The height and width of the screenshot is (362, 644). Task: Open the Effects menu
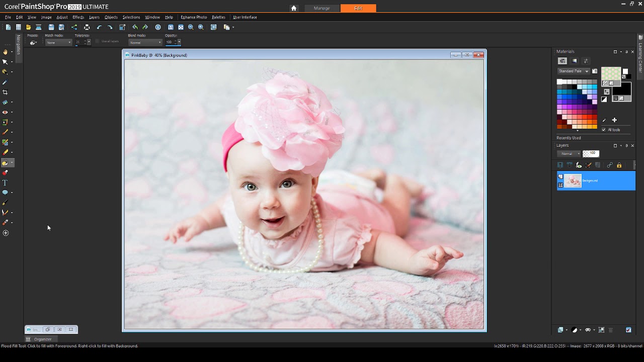(78, 17)
